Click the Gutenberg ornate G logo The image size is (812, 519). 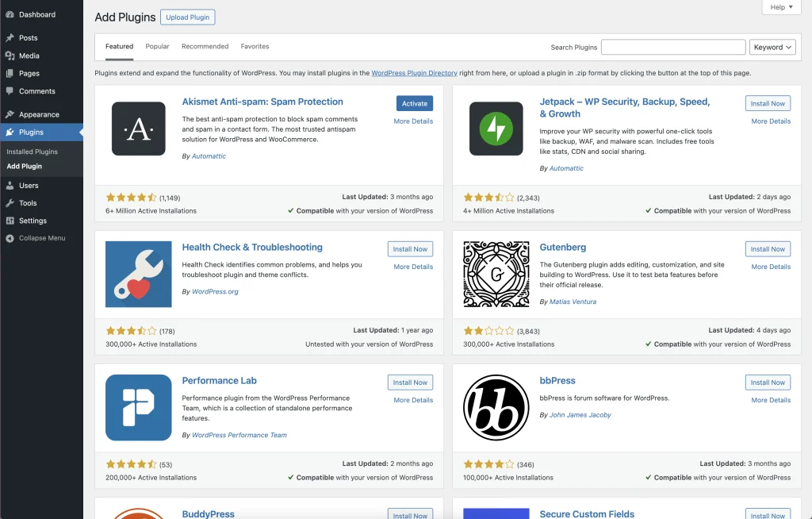[496, 274]
